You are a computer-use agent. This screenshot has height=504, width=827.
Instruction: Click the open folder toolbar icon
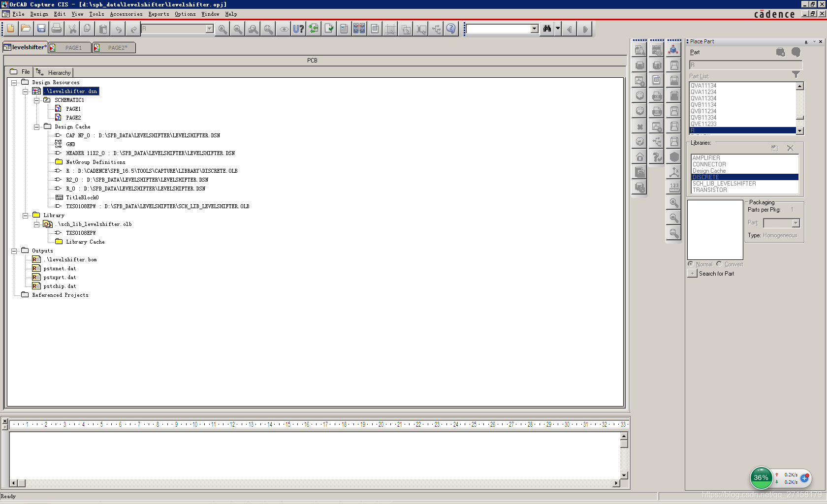point(26,29)
